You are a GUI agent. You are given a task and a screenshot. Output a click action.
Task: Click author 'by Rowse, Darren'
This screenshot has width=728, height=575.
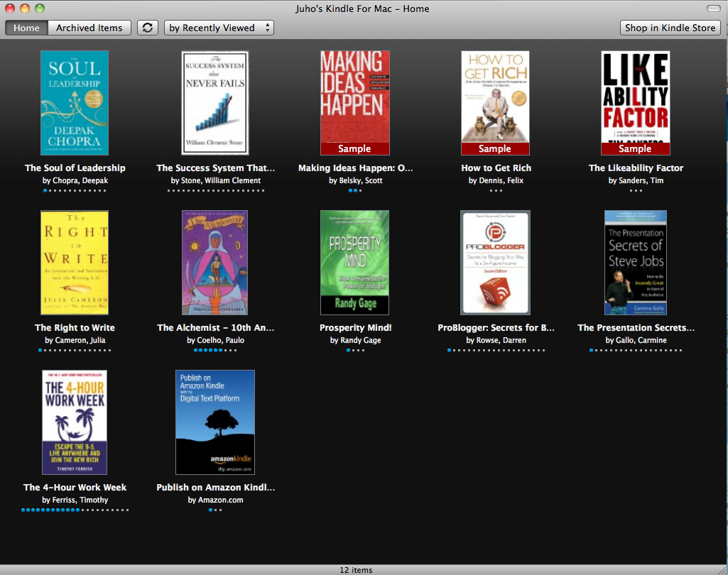click(x=496, y=340)
